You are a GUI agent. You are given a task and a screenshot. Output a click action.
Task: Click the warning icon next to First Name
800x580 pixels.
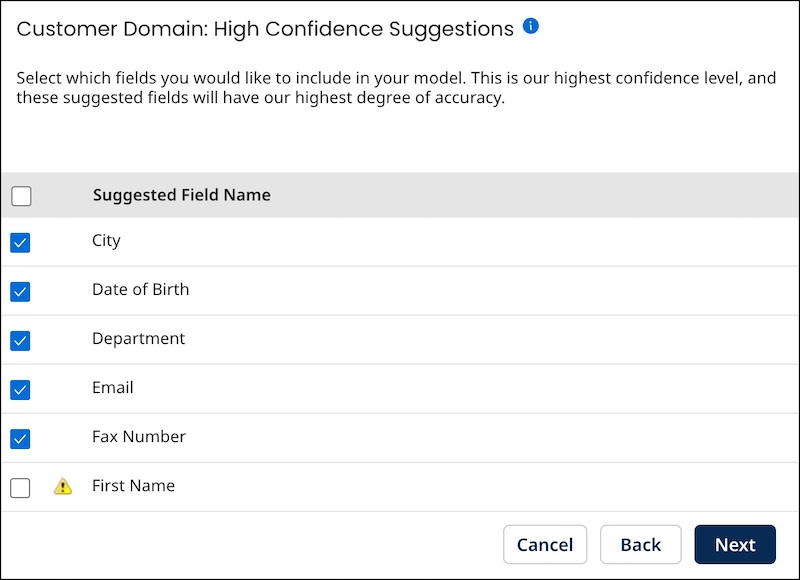(x=62, y=487)
